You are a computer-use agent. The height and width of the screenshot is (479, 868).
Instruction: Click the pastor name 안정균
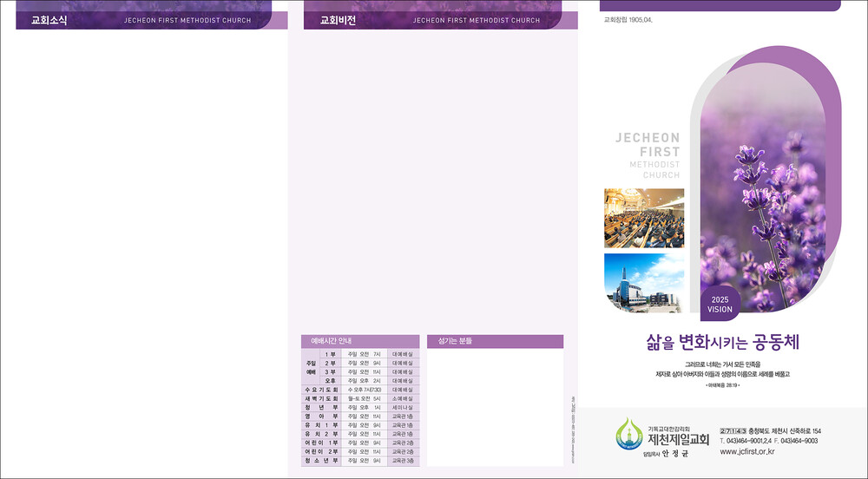pos(676,452)
